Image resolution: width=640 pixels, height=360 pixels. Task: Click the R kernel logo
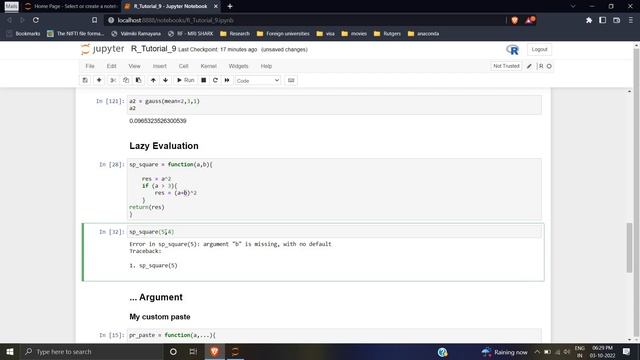click(513, 49)
